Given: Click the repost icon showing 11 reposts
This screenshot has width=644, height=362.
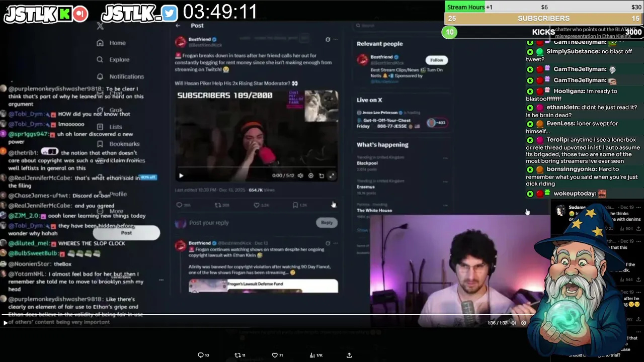Looking at the screenshot, I should (238, 355).
